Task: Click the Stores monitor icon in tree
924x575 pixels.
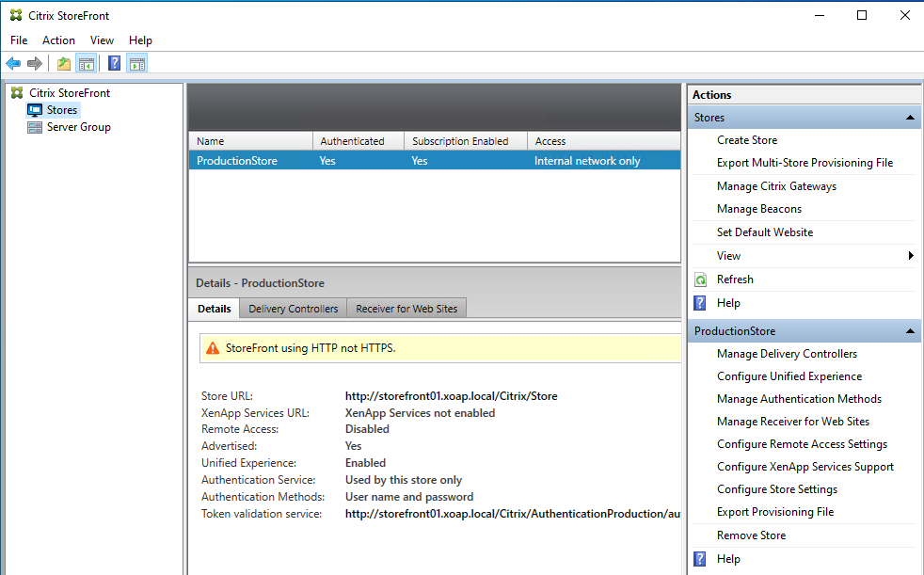Action: coord(35,110)
